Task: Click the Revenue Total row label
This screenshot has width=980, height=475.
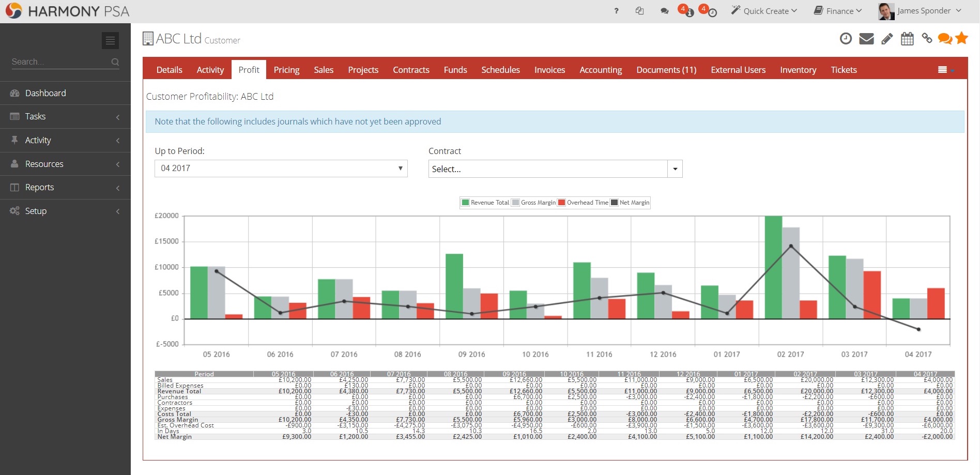Action: point(179,391)
